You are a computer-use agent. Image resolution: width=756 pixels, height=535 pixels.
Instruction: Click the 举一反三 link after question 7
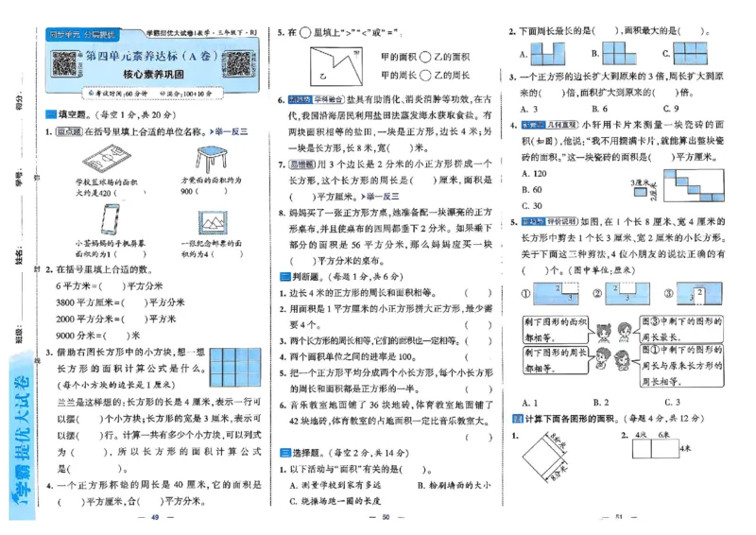point(380,197)
